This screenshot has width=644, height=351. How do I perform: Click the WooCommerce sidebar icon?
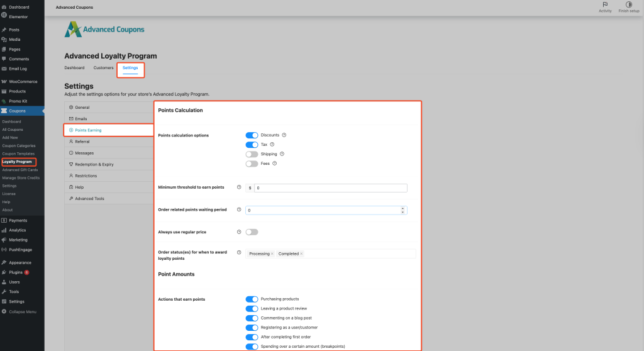(x=4, y=81)
